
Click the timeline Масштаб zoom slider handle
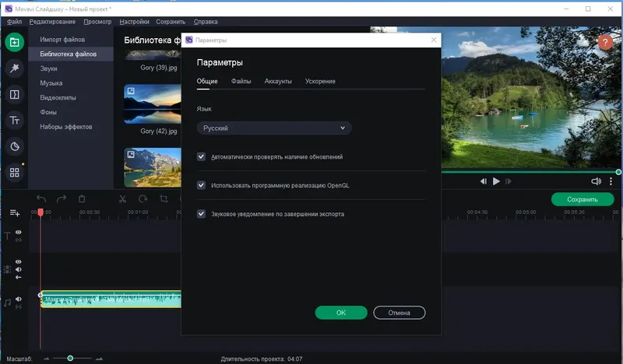coord(70,359)
